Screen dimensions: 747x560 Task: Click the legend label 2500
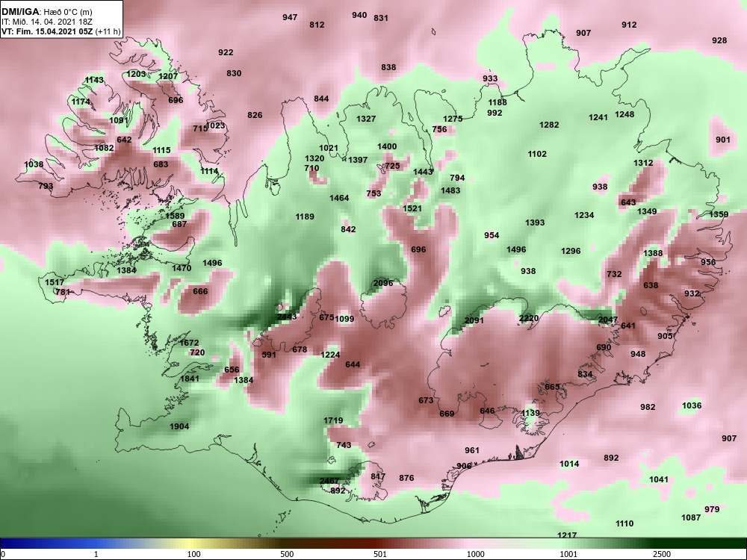(x=662, y=554)
